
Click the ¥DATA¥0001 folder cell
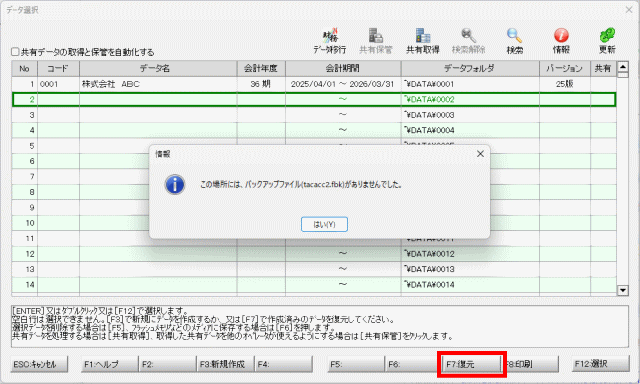pyautogui.click(x=470, y=84)
